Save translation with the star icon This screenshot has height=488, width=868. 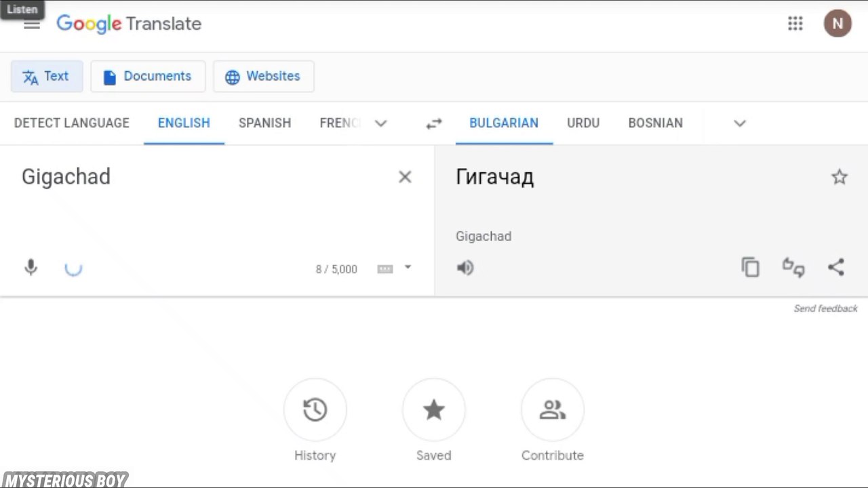tap(840, 177)
